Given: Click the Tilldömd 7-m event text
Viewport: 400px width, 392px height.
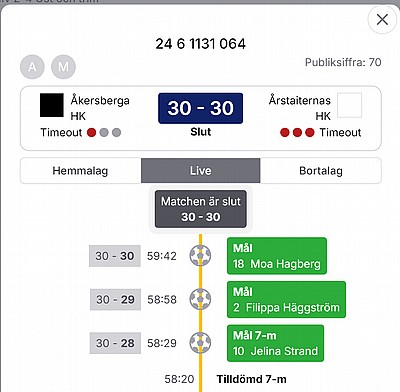Looking at the screenshot, I should 251,379.
